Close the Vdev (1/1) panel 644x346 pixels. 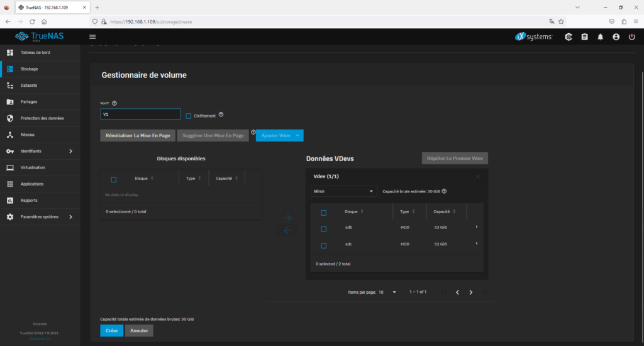(x=477, y=177)
